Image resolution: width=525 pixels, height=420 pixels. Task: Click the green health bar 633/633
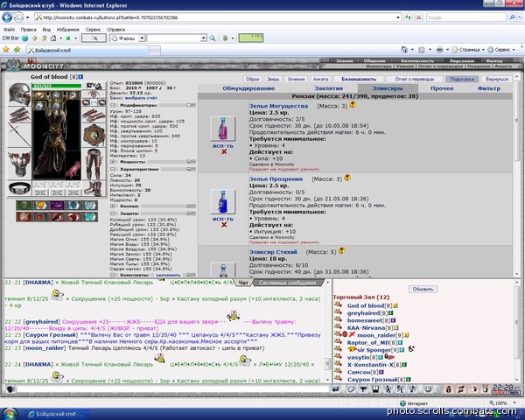pyautogui.click(x=56, y=86)
